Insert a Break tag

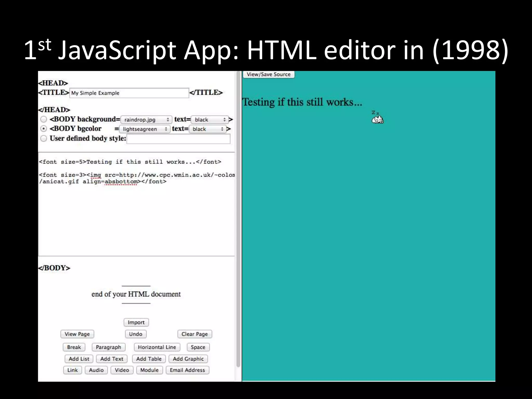pos(74,347)
